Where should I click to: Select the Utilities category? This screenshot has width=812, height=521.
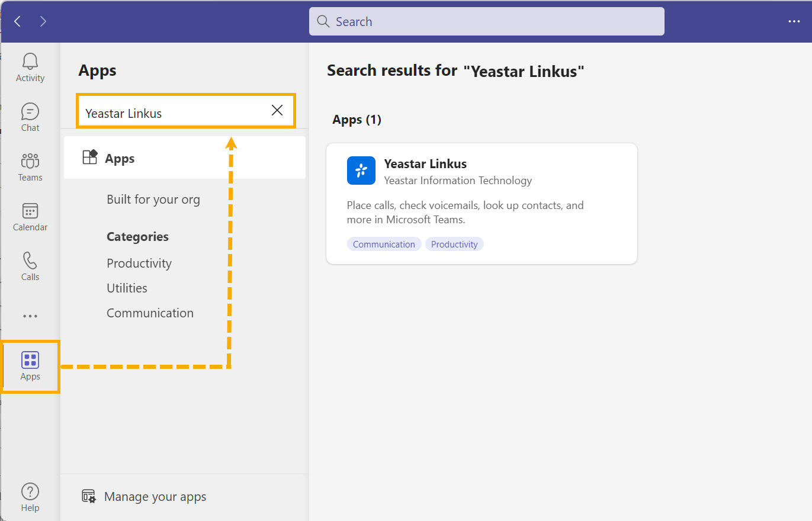[x=127, y=288]
